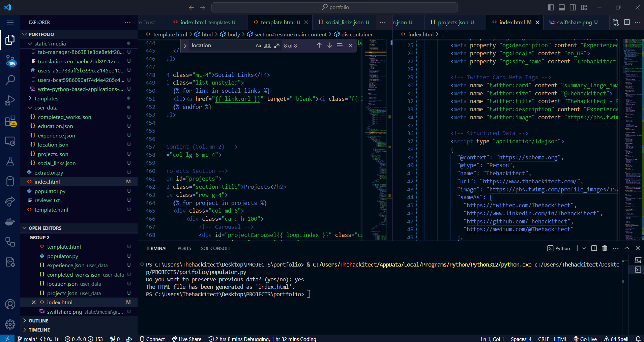Maximize panel with up chevron
This screenshot has height=342, width=644.
coord(626,248)
